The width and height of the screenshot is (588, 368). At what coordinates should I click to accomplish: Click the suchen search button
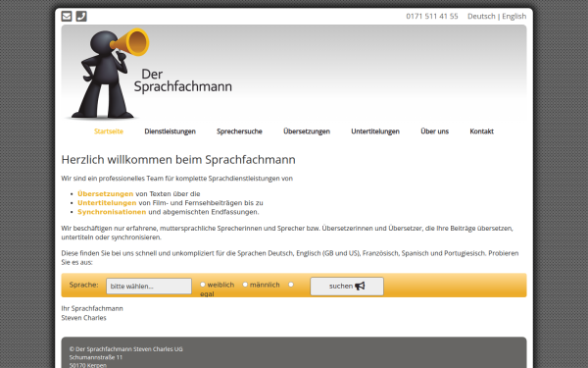pos(347,287)
